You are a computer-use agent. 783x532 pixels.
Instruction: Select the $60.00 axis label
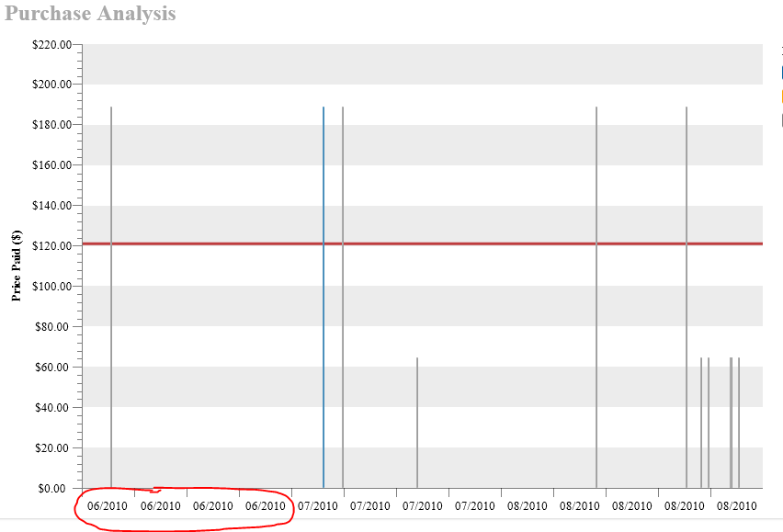pyautogui.click(x=53, y=368)
